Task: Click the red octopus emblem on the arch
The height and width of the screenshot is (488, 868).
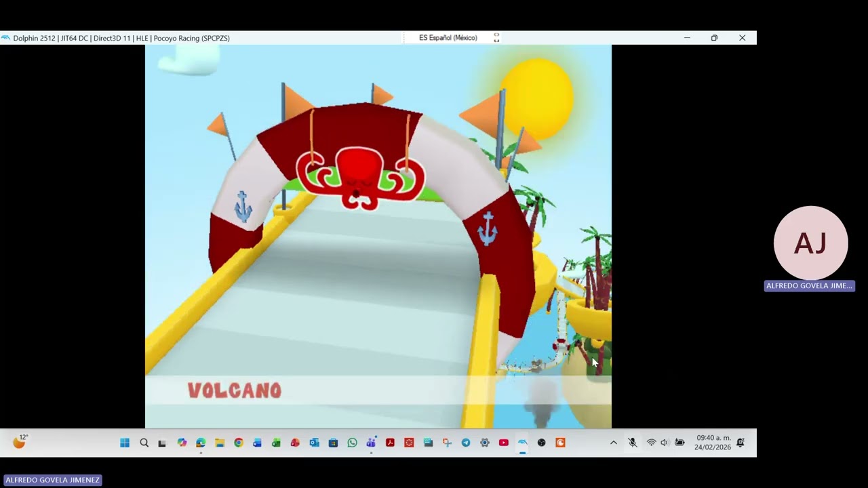Action: [359, 178]
